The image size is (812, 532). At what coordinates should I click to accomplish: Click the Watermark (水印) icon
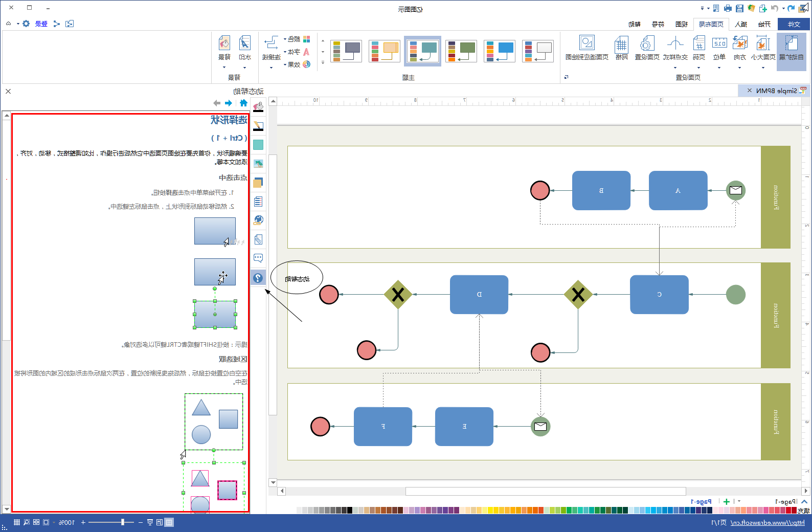click(245, 43)
